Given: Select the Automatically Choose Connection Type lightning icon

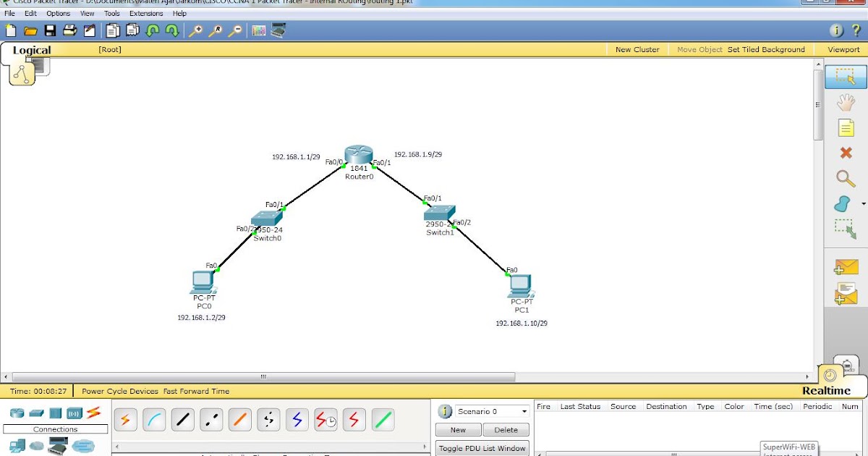Looking at the screenshot, I should [x=126, y=420].
